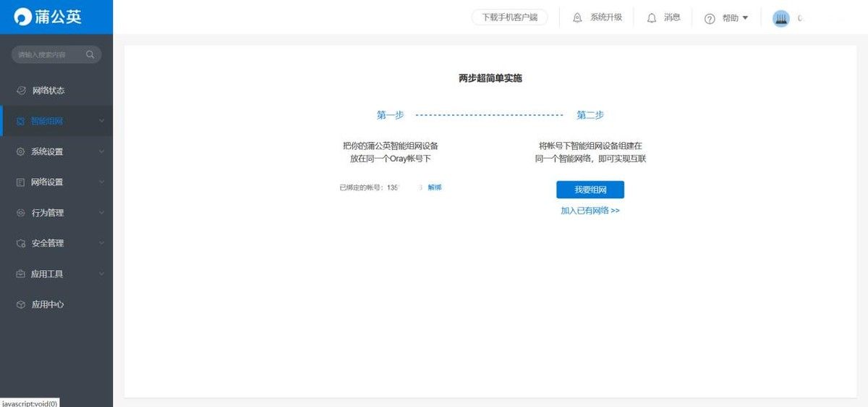Select 网络状态 in the sidebar
The height and width of the screenshot is (407, 868).
48,91
